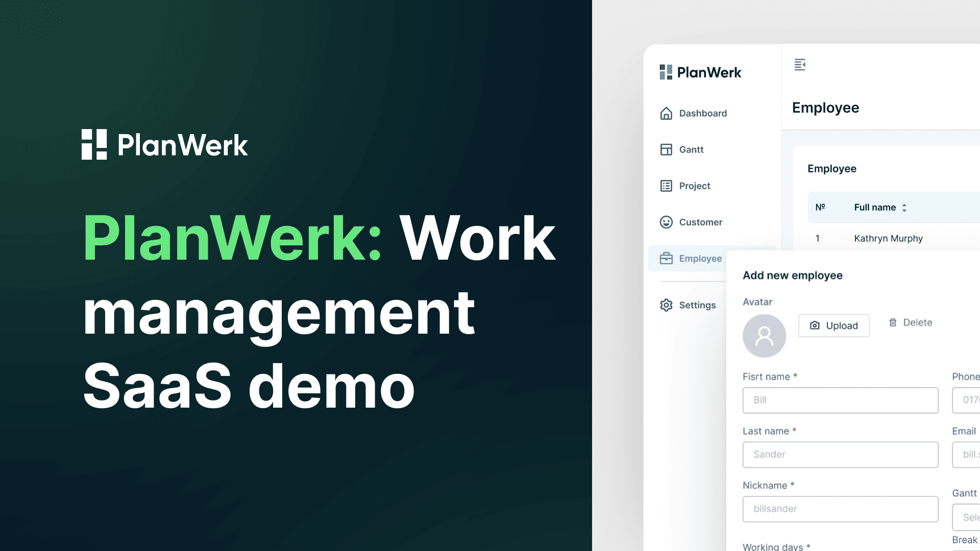Click the avatar placeholder person icon
Viewport: 980px width, 551px height.
[x=764, y=336]
